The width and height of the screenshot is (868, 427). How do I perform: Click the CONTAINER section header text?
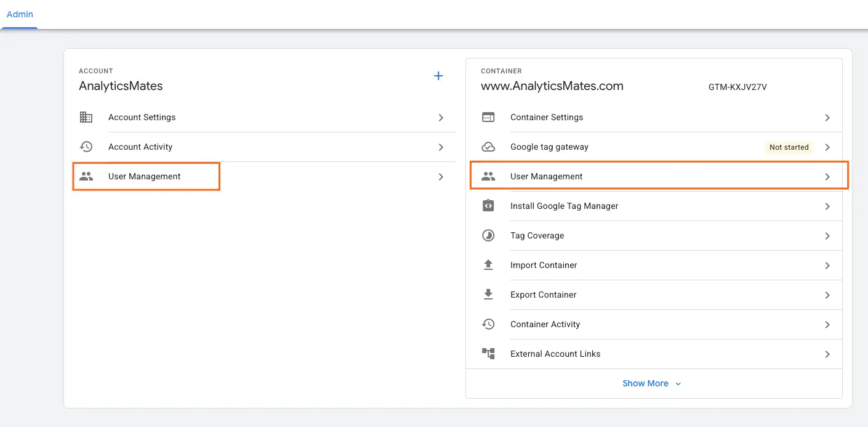point(501,71)
